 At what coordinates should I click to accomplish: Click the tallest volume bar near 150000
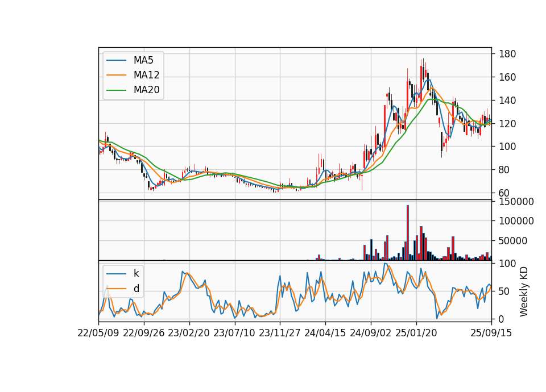(x=408, y=233)
